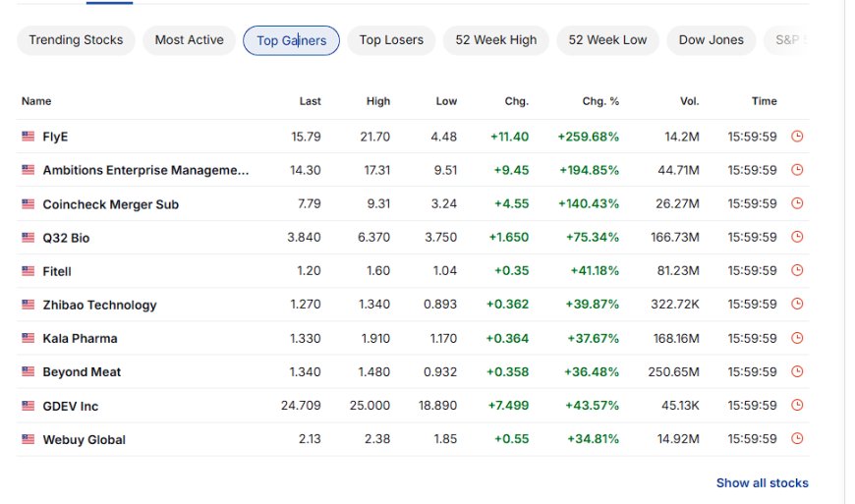Click the US flag beside GDEV Inc

point(28,406)
